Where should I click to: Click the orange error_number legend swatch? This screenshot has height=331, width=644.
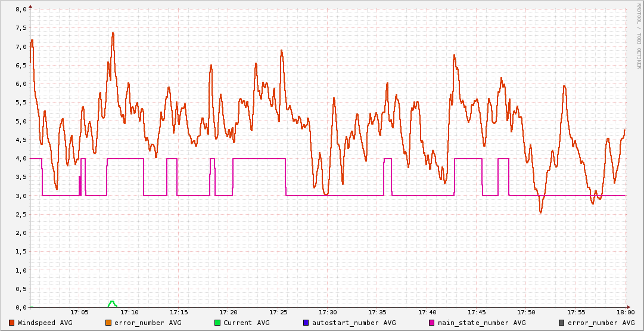click(108, 323)
